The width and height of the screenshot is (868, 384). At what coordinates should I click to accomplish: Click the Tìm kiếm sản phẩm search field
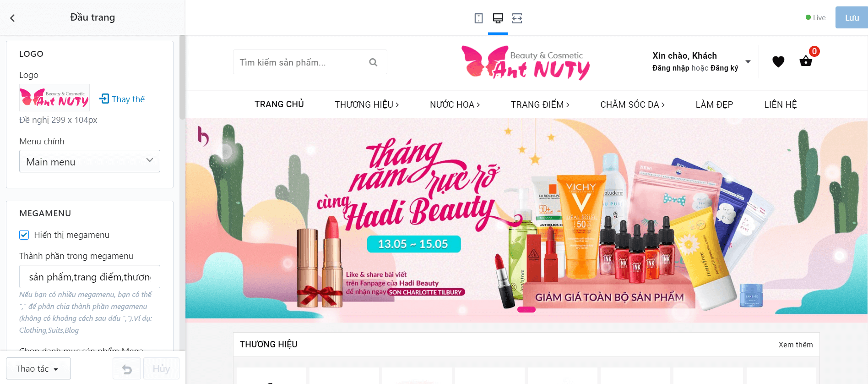pyautogui.click(x=310, y=62)
